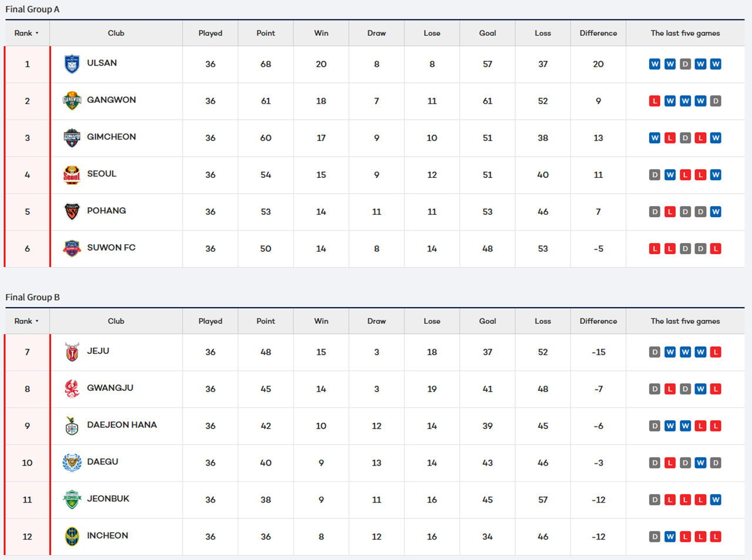The height and width of the screenshot is (560, 752).
Task: Click Gangwon's red L result badge
Action: pos(654,101)
